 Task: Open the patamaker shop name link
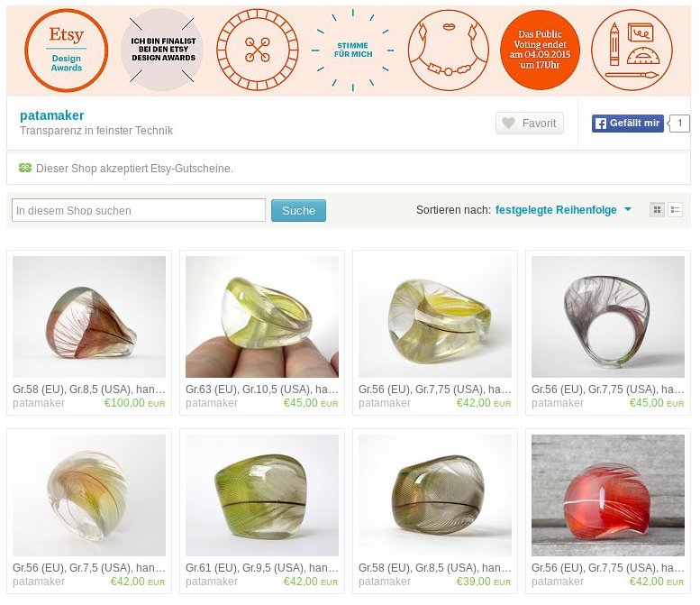(51, 115)
